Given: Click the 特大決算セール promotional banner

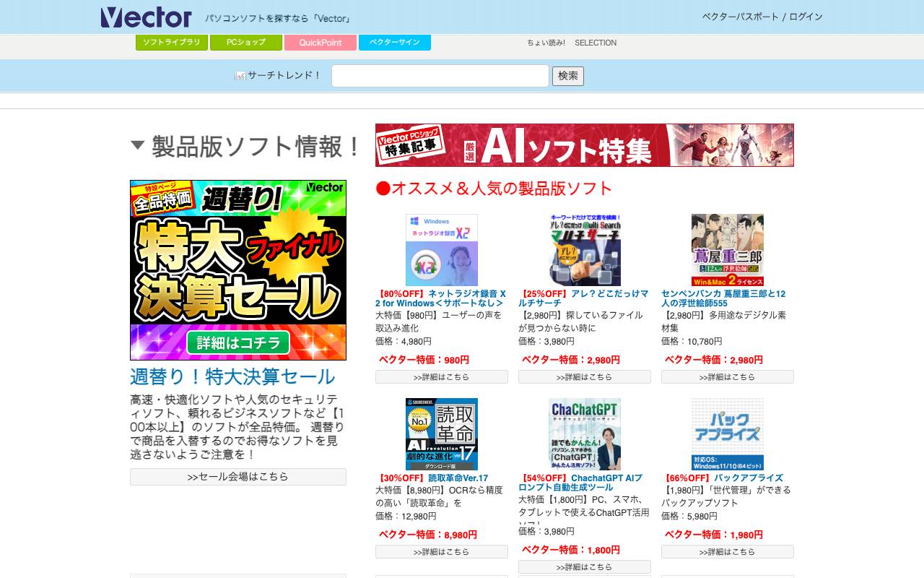Looking at the screenshot, I should pyautogui.click(x=237, y=270).
